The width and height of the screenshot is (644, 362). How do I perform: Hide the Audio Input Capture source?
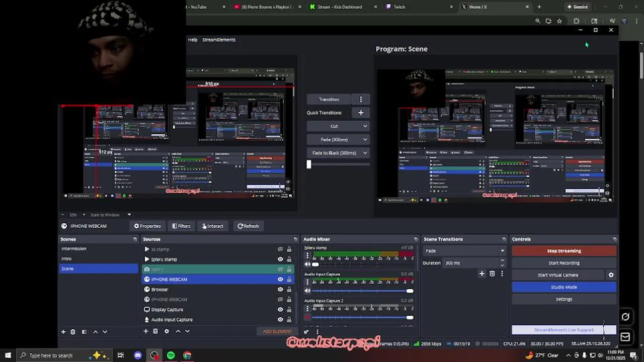tap(280, 319)
